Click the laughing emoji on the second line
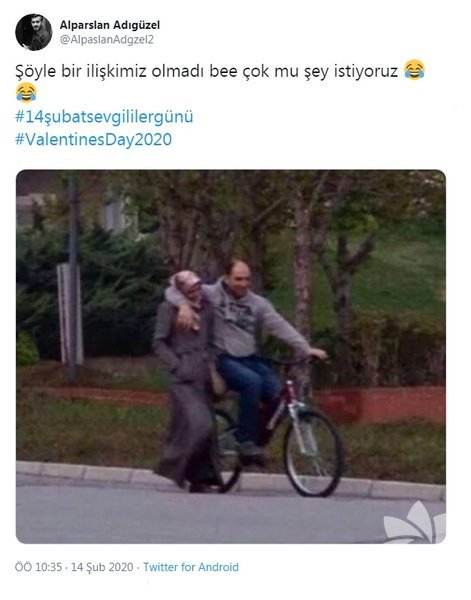 coord(26,93)
